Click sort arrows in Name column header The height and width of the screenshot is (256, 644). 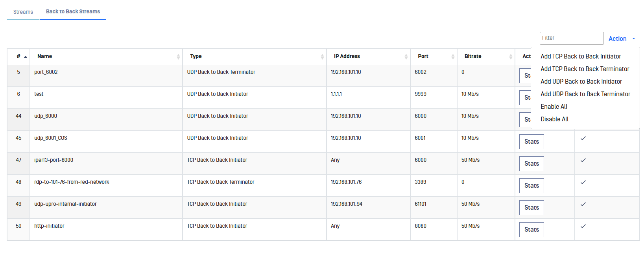point(178,57)
